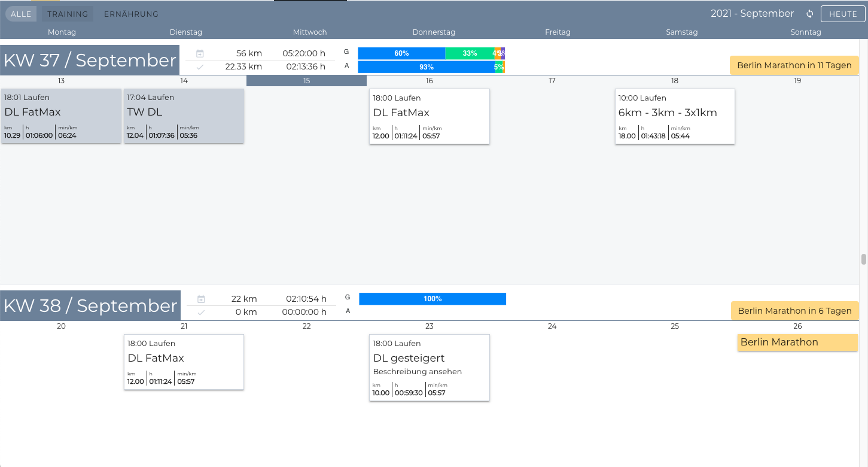Click the completed checkmark icon in KW 37
The image size is (868, 467).
[200, 67]
